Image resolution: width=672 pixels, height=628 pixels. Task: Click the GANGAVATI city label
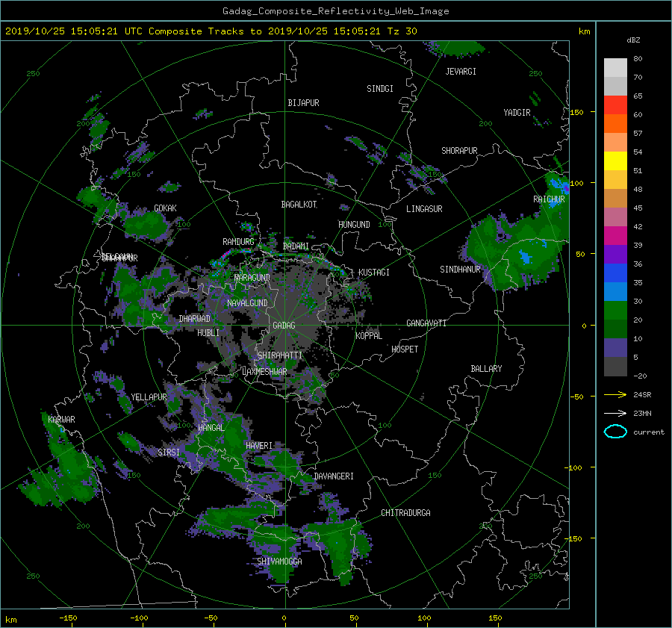point(426,323)
